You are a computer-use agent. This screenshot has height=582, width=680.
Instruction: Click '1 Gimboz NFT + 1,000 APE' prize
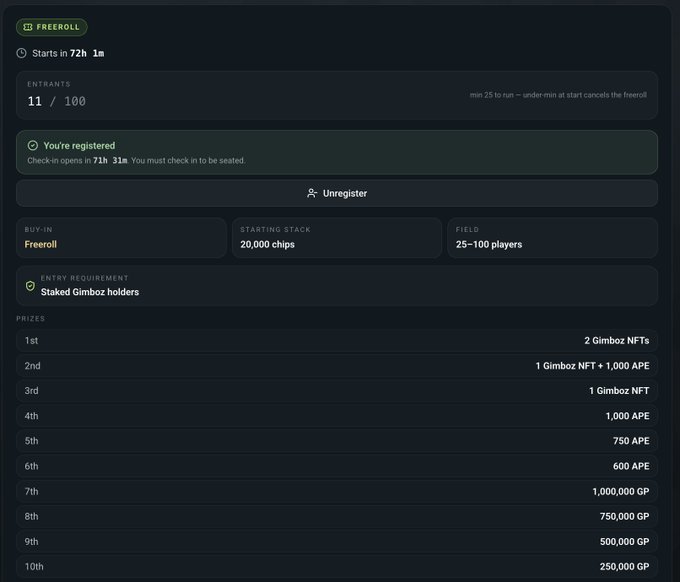pos(592,366)
